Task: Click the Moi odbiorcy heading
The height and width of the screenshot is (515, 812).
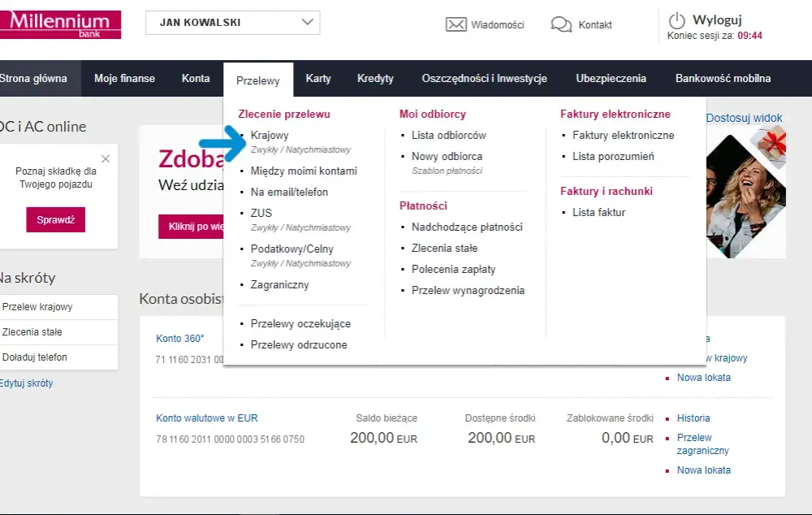Action: point(433,114)
